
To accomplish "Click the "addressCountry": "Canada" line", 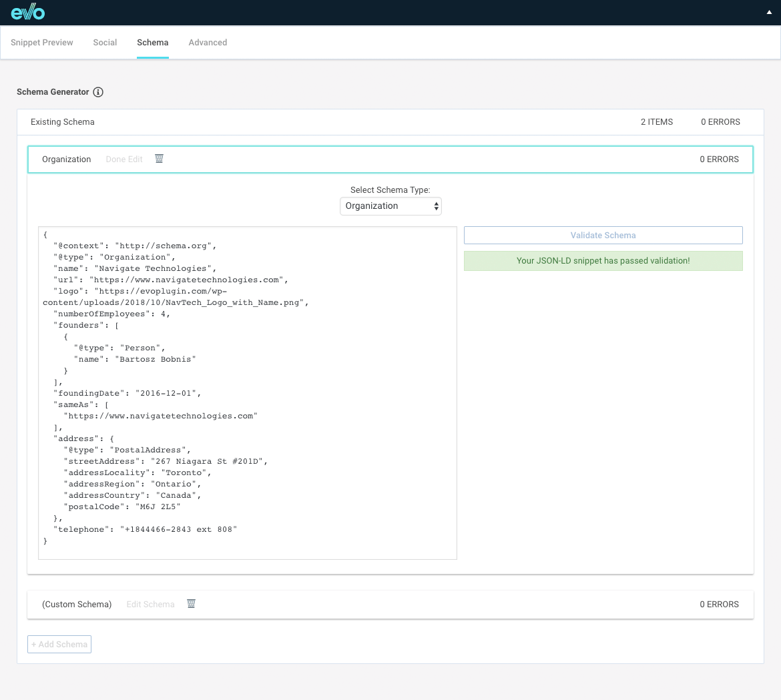I will click(x=132, y=495).
